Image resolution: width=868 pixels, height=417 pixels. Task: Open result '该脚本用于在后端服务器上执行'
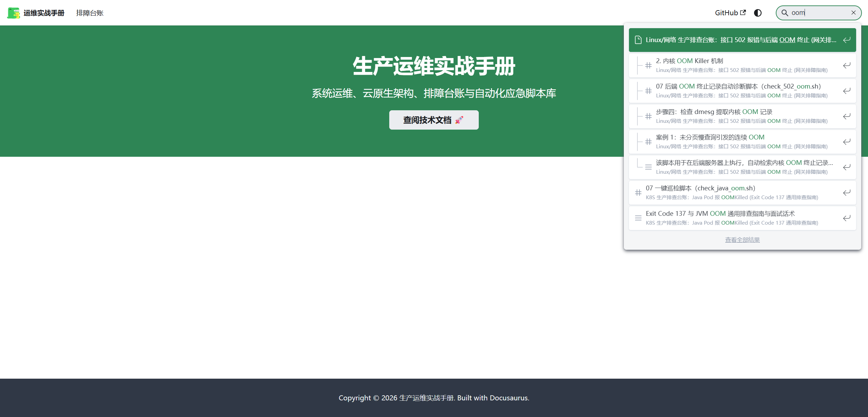(x=742, y=167)
